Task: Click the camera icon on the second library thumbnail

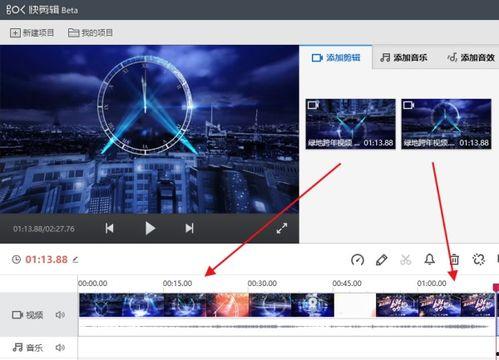Action: tap(409, 105)
